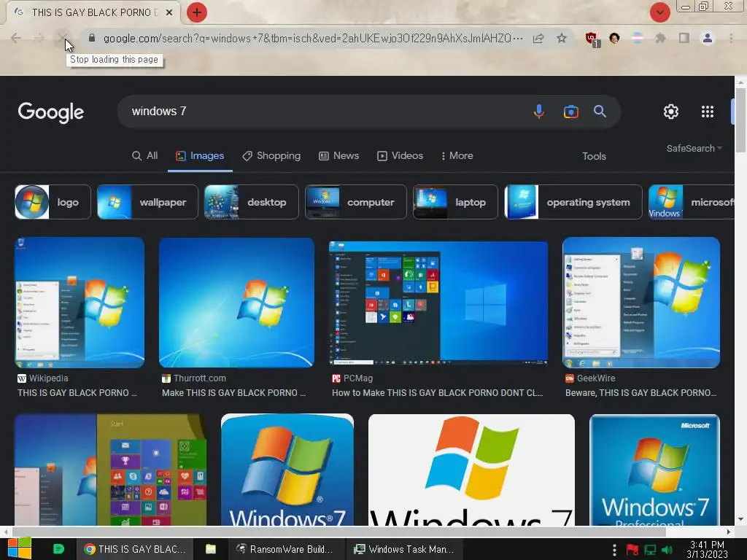The width and height of the screenshot is (747, 560).
Task: Click the PCMag source link
Action: tap(352, 378)
